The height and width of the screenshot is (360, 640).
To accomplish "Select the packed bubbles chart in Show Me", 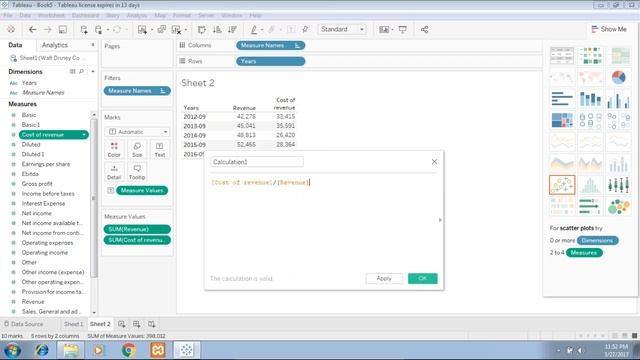I will tap(618, 207).
